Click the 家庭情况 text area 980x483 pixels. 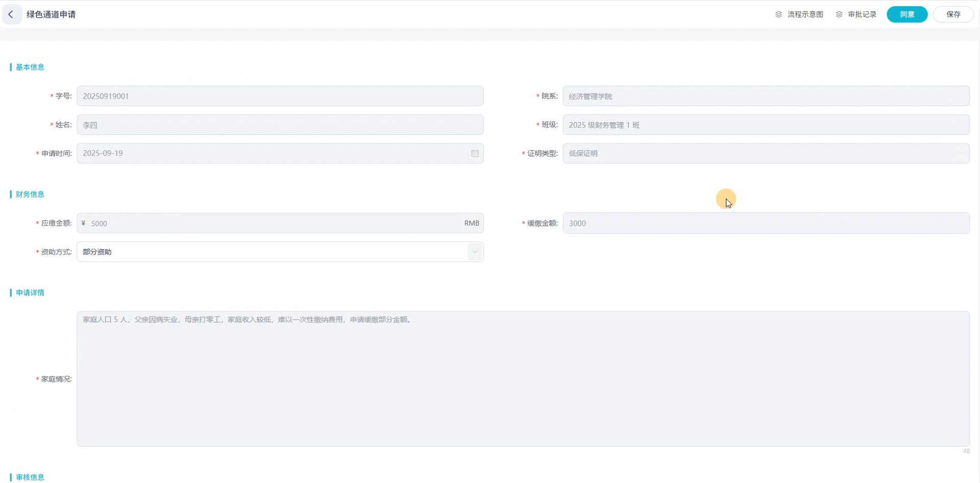point(523,379)
